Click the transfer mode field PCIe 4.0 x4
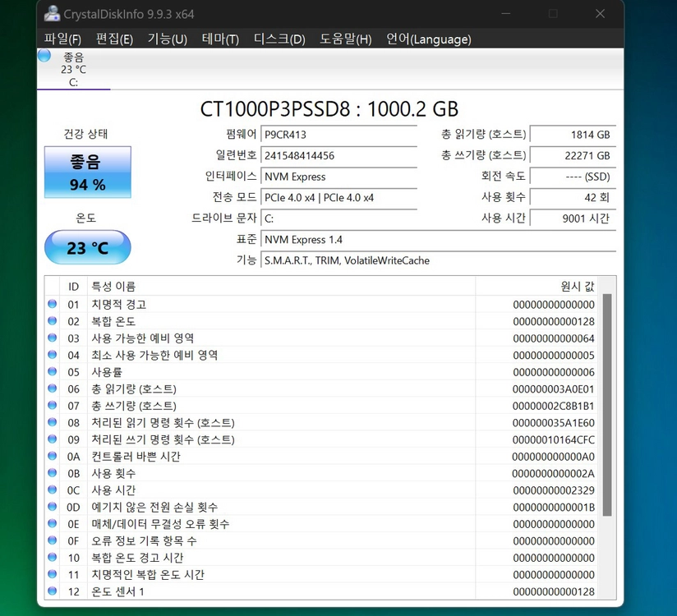The image size is (677, 616). [x=339, y=198]
